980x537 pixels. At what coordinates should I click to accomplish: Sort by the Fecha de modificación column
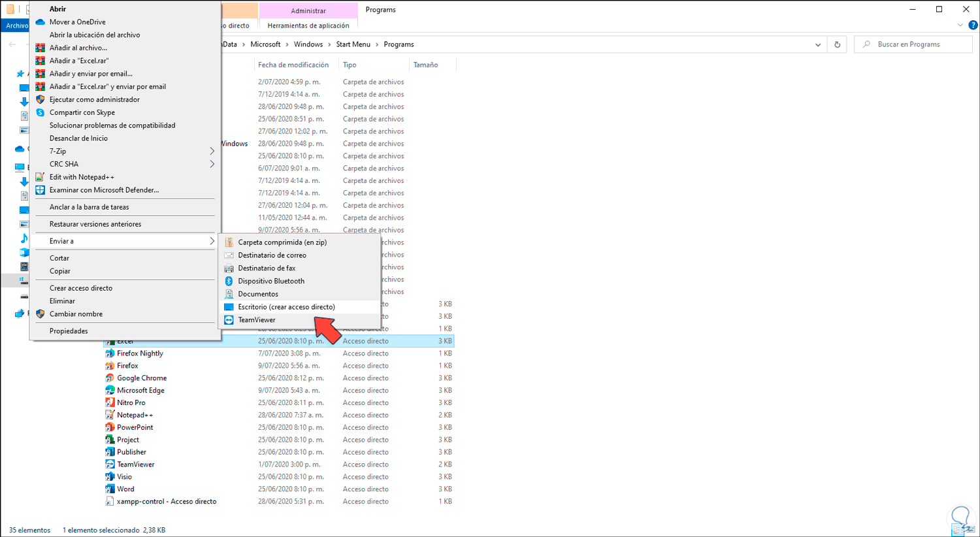[293, 65]
